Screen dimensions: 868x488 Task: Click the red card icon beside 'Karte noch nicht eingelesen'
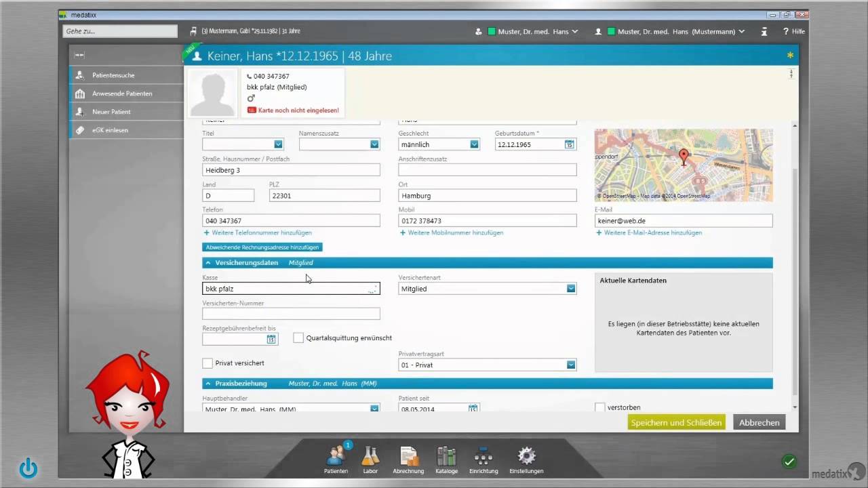pyautogui.click(x=252, y=110)
